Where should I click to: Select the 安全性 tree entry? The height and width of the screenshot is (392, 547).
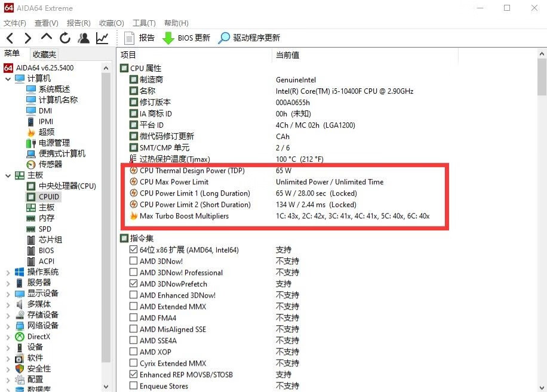[x=39, y=369]
